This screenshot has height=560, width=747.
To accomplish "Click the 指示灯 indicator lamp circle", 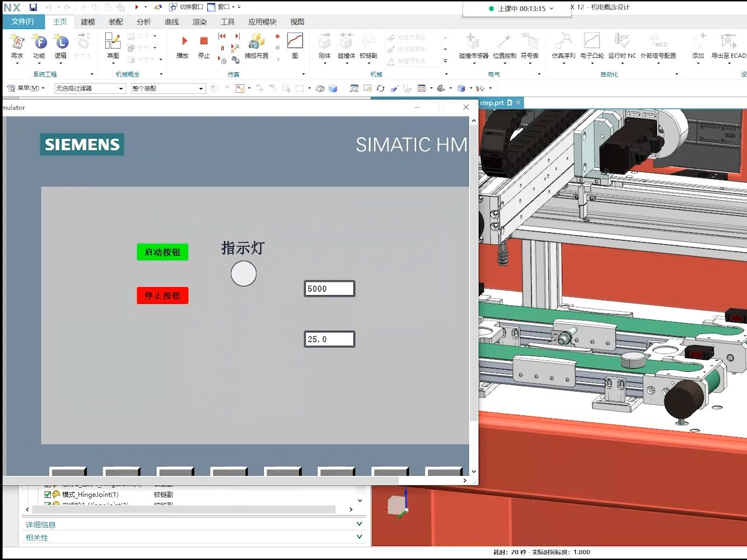I will 243,274.
